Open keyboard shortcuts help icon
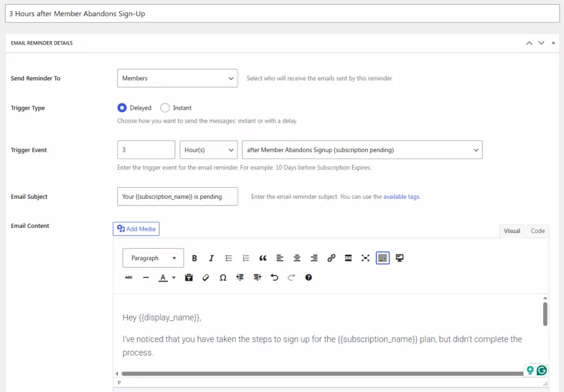The width and height of the screenshot is (564, 392). (308, 277)
